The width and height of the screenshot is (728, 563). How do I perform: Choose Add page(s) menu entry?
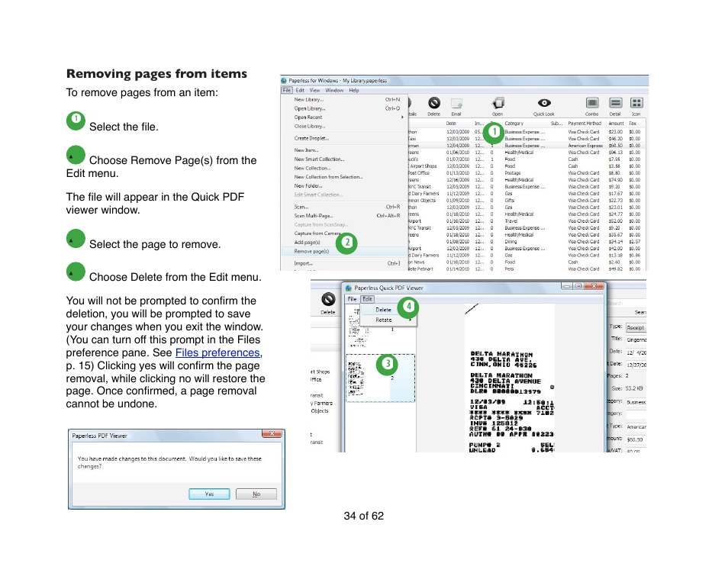click(x=344, y=243)
